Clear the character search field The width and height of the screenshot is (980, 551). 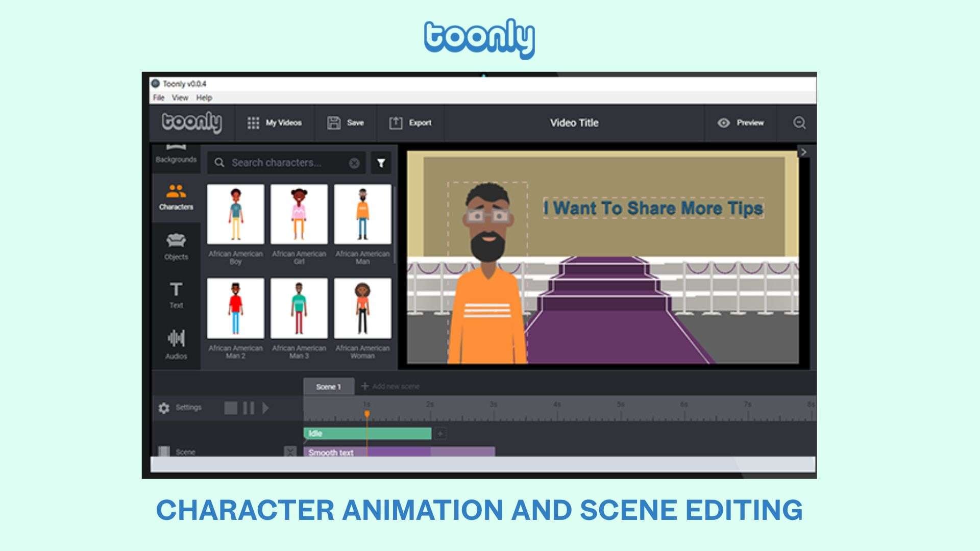click(x=354, y=163)
